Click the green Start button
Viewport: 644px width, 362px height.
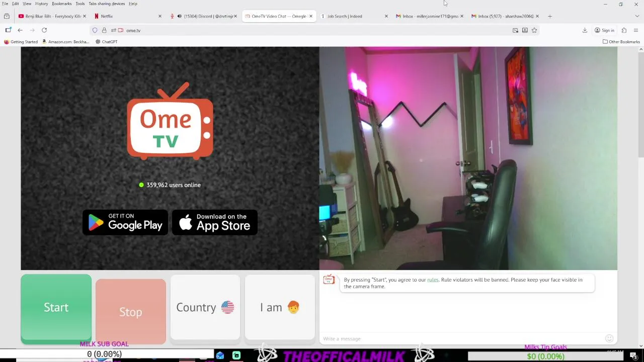56,308
